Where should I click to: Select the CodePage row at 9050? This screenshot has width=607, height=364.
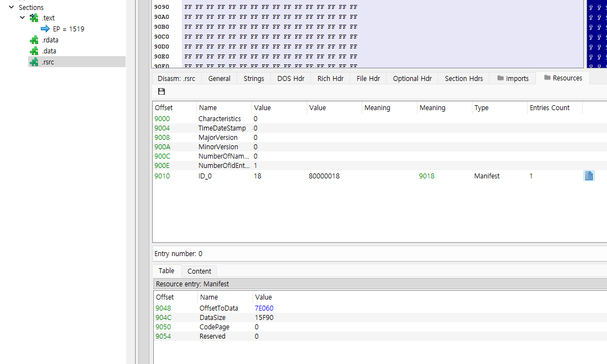[x=380, y=327]
